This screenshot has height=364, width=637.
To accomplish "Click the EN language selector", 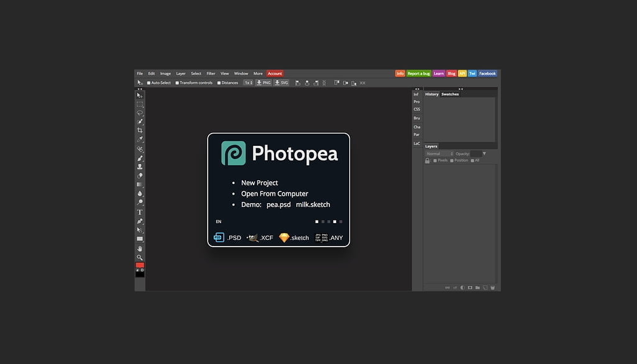I will 219,222.
